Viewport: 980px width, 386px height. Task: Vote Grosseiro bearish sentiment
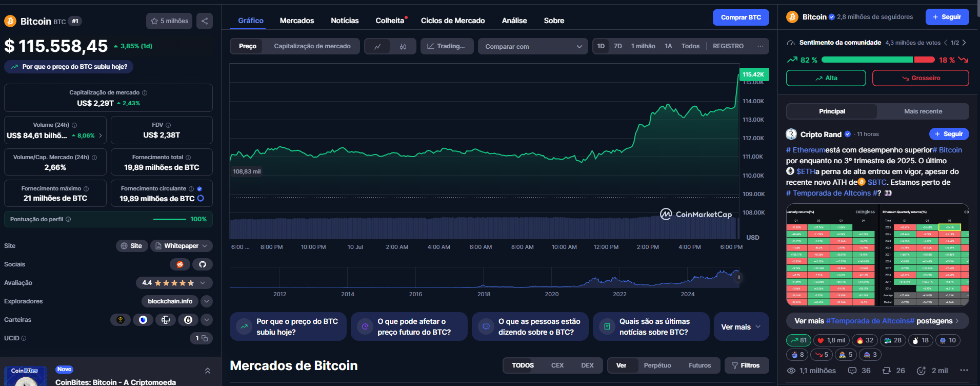point(921,78)
